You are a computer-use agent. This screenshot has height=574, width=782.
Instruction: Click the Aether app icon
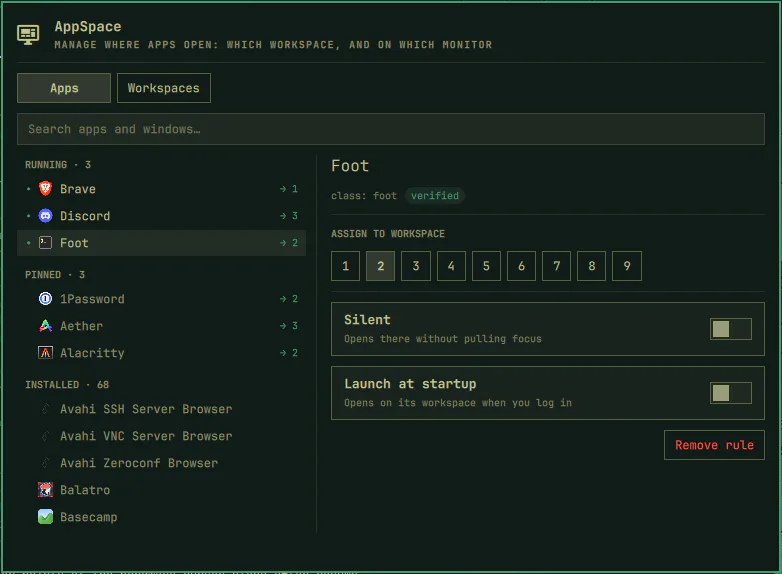(x=45, y=326)
